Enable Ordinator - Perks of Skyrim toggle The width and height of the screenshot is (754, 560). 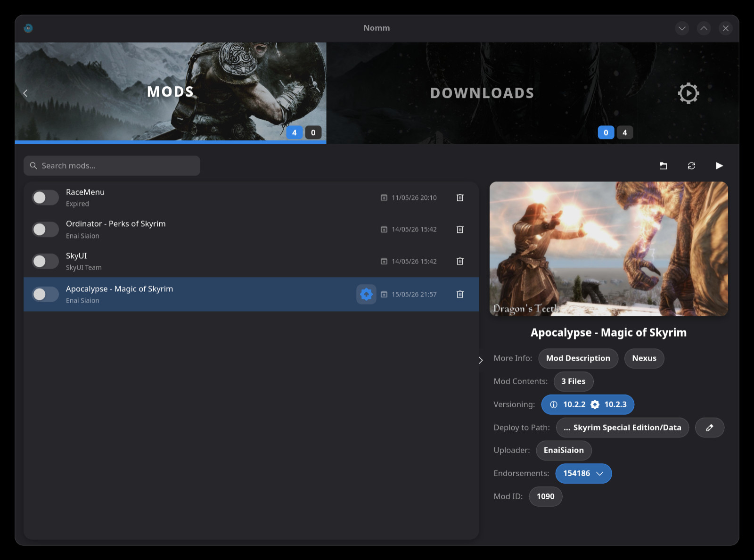45,229
